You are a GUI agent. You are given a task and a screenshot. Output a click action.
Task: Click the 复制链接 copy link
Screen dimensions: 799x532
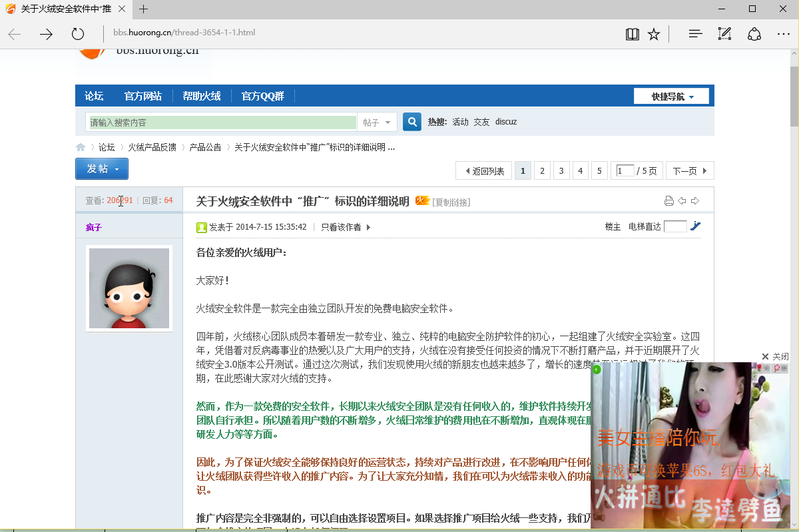(x=449, y=201)
